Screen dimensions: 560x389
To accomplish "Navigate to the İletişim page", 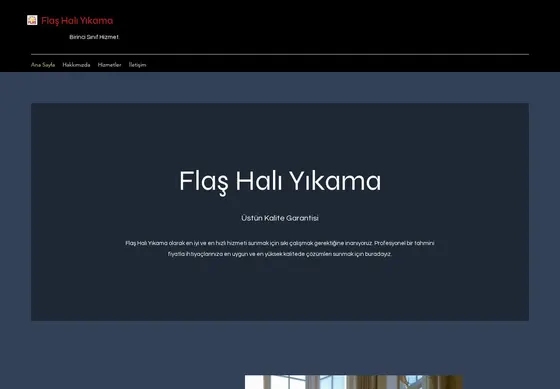I will 138,65.
